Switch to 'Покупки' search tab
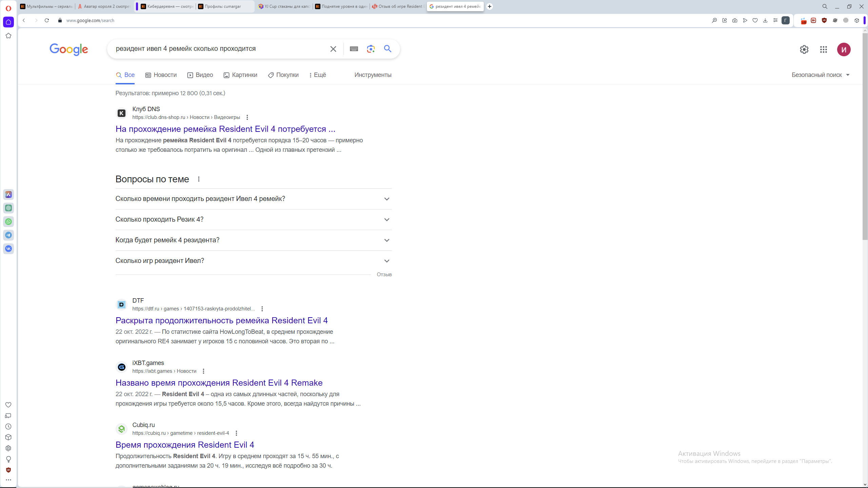Screen dimensions: 868x488 click(283, 75)
